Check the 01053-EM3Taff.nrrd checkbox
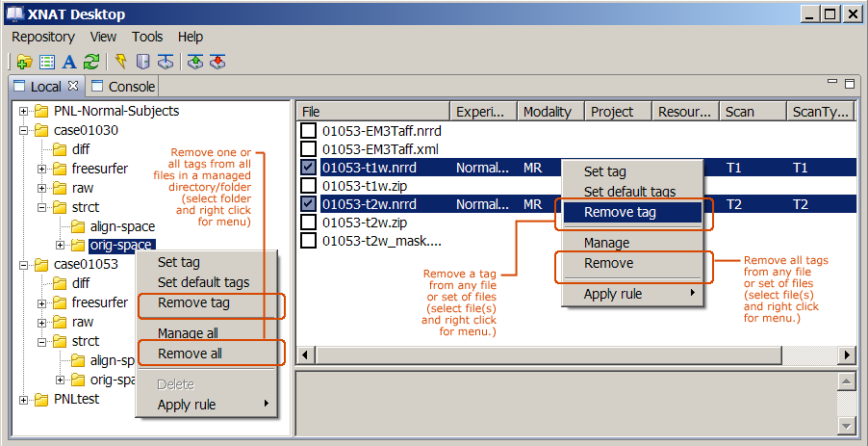 point(308,131)
